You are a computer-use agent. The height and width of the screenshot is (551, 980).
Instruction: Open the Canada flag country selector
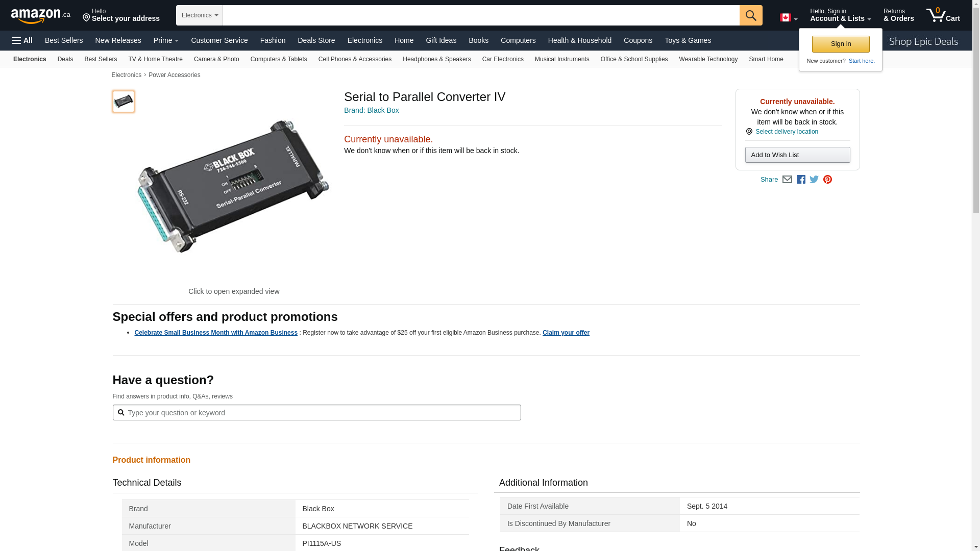pos(788,18)
